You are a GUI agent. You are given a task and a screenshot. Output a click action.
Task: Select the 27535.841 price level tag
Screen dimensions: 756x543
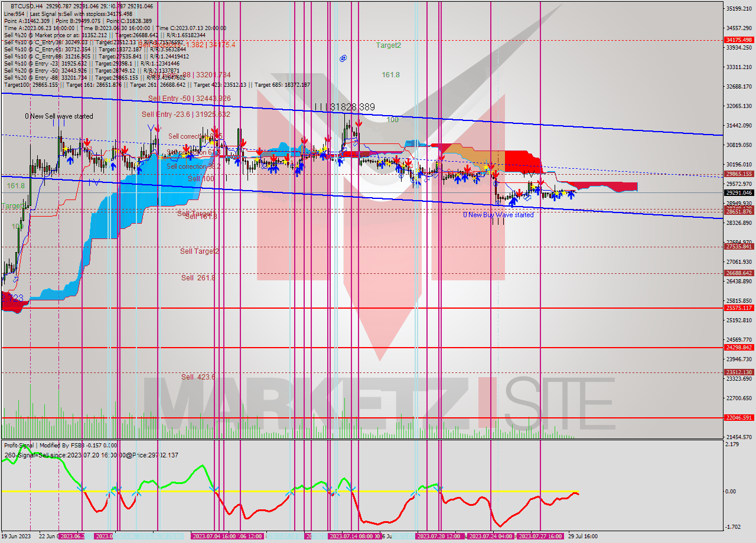[x=739, y=247]
